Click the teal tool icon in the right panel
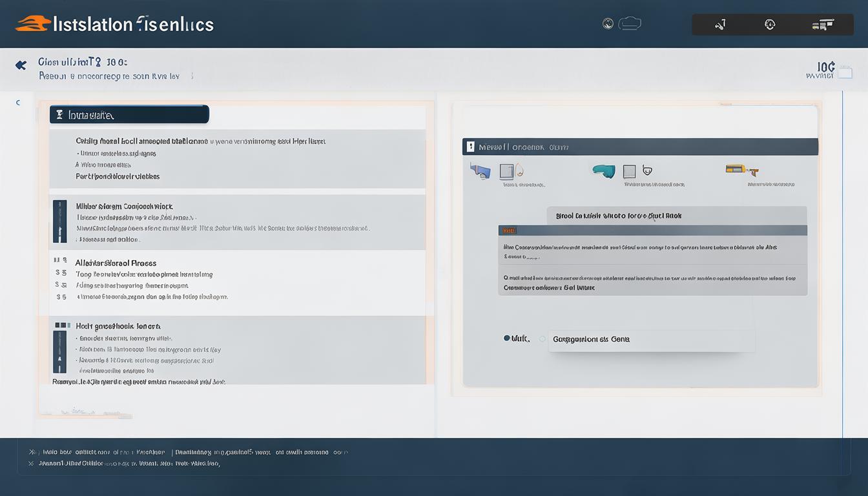The image size is (868, 496). [x=604, y=171]
